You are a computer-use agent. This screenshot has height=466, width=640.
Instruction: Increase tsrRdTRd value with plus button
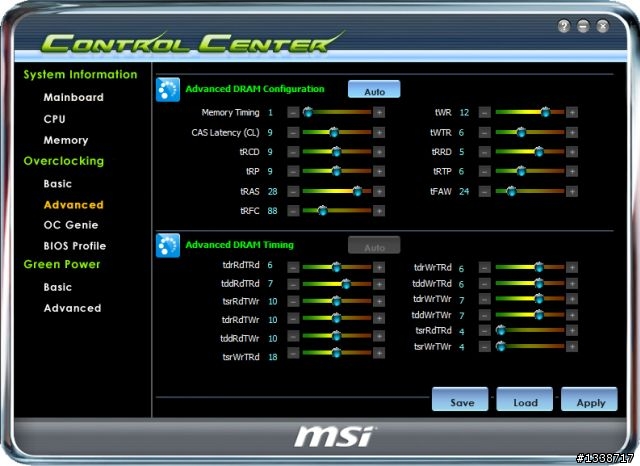572,331
